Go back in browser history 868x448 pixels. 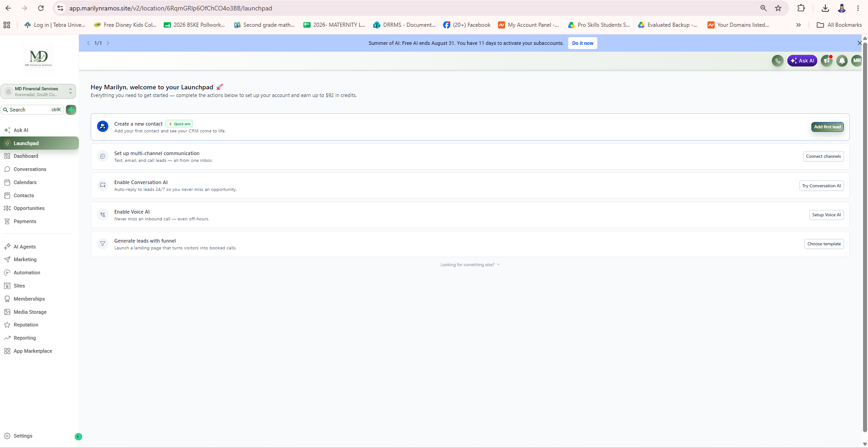8,8
